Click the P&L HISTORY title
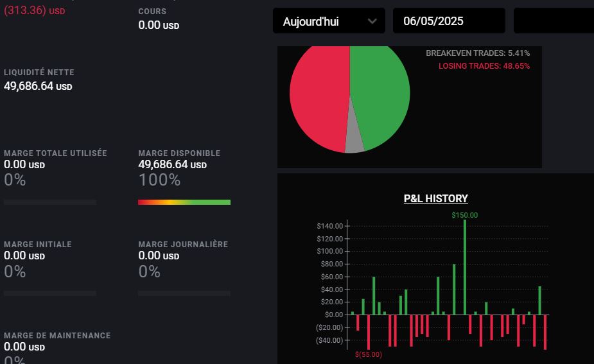 [x=435, y=198]
